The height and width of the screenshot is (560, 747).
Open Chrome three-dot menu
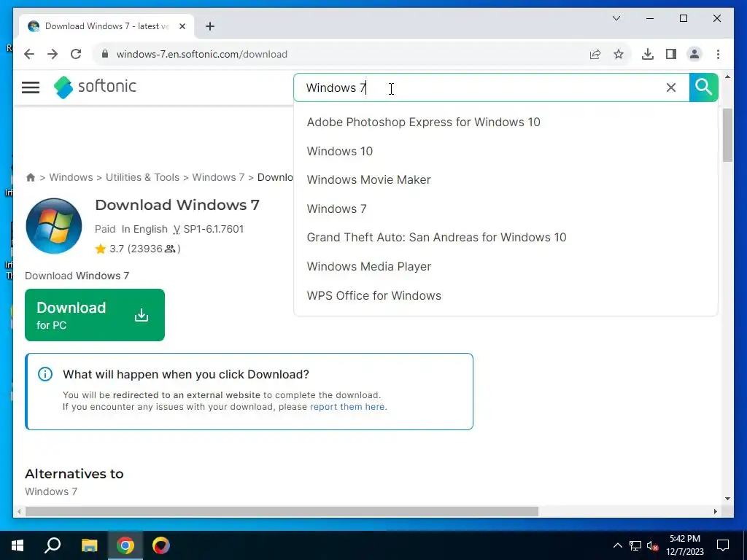click(x=718, y=54)
